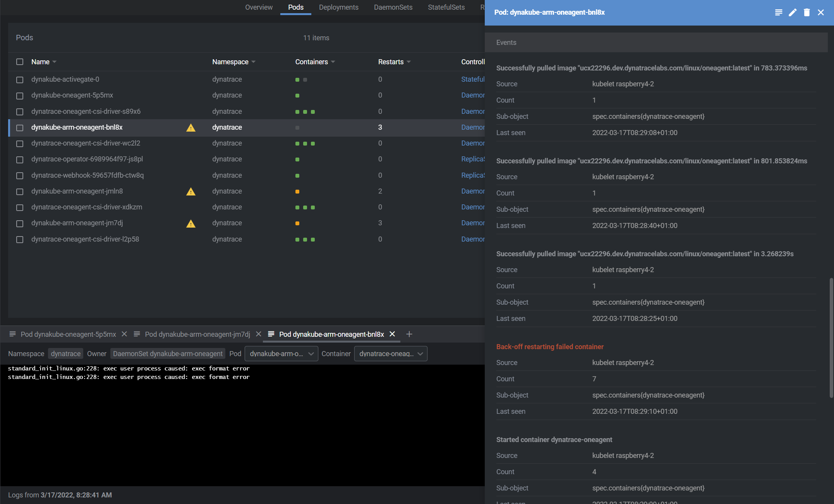
Task: Check dynakube-arm-oneagent-jm7dj checkbox
Action: pos(20,224)
